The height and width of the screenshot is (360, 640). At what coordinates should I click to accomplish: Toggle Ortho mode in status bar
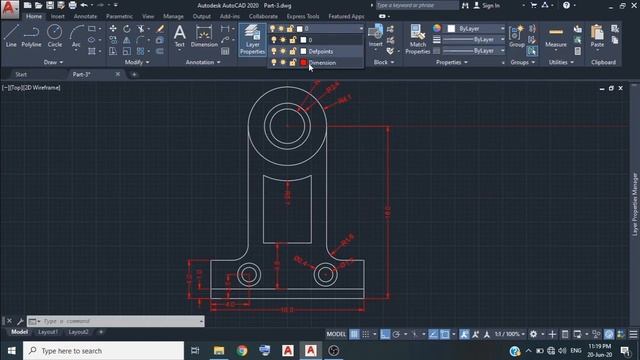point(385,334)
